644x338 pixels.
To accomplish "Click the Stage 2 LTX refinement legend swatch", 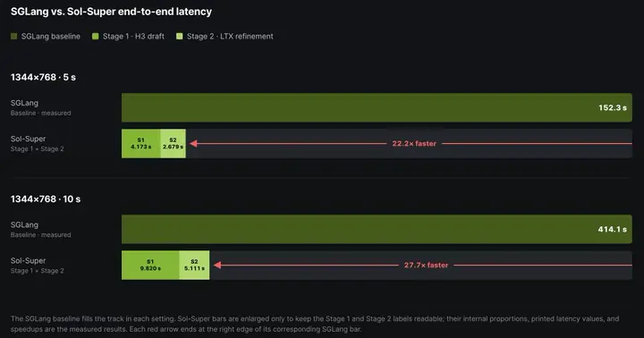I will tap(180, 37).
